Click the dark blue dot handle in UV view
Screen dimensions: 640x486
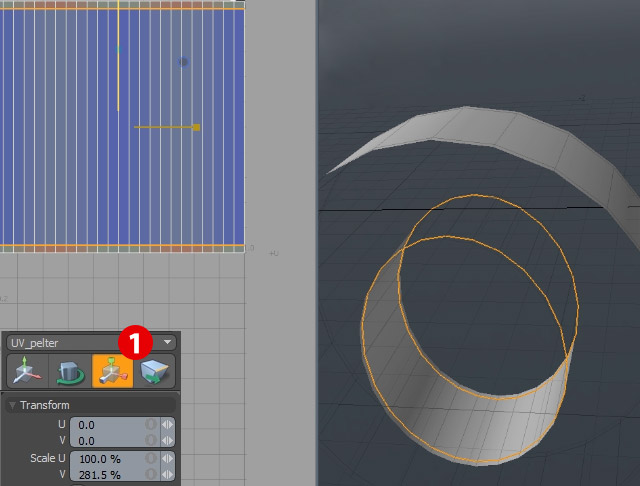click(183, 62)
